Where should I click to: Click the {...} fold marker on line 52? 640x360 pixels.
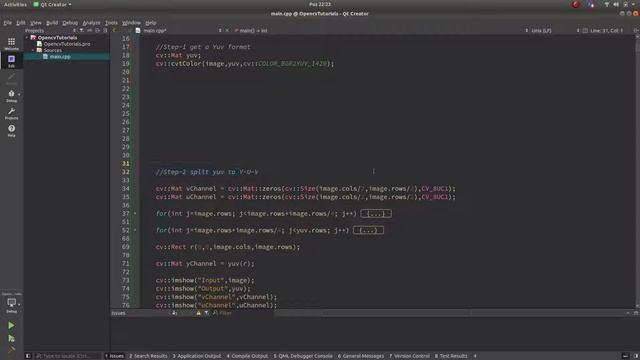[368, 230]
